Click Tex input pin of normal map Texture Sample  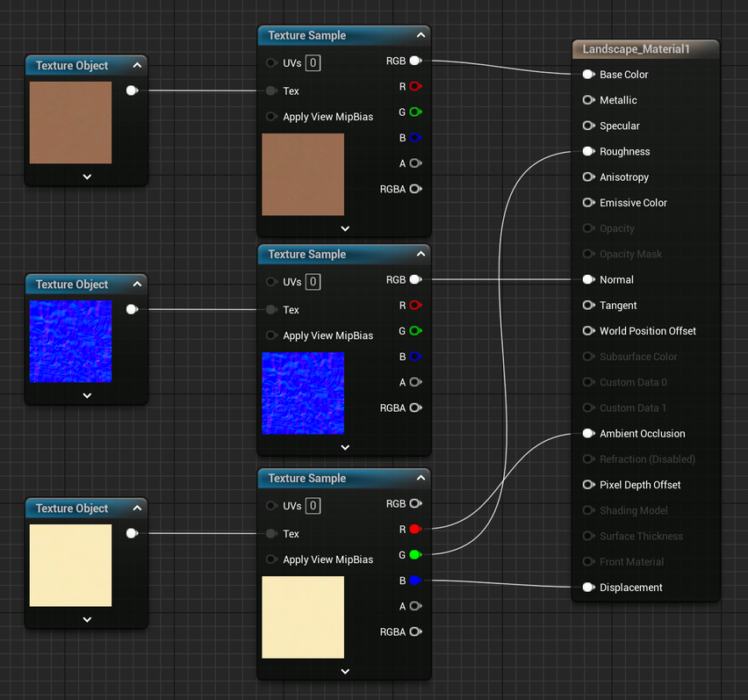coord(271,310)
